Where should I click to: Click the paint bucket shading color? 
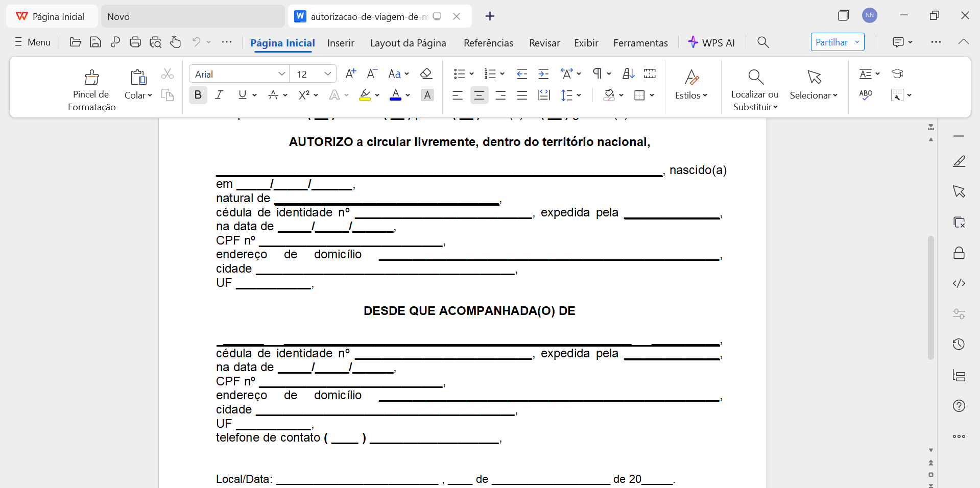tap(609, 95)
